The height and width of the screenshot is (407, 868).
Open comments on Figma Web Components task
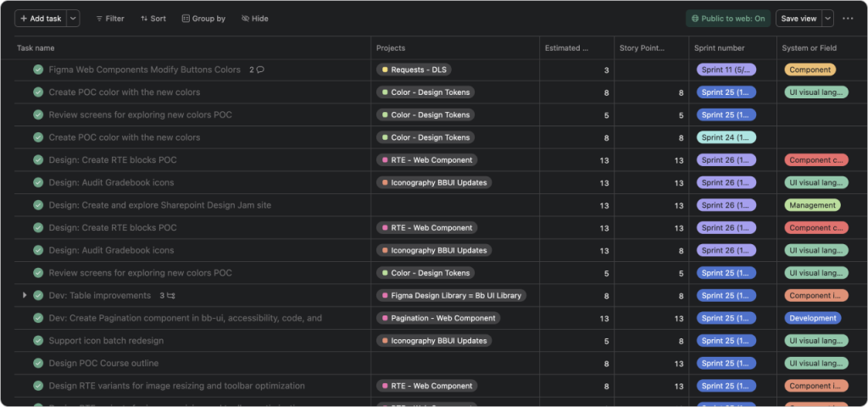260,70
